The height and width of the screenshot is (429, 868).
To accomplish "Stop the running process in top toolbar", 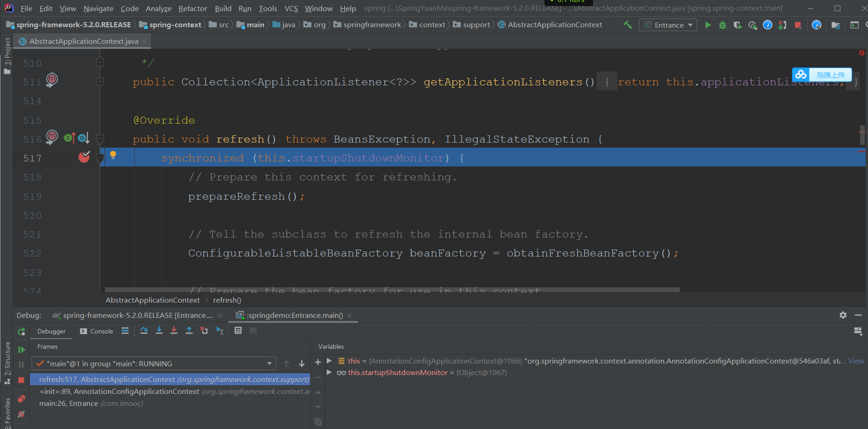I will (797, 25).
